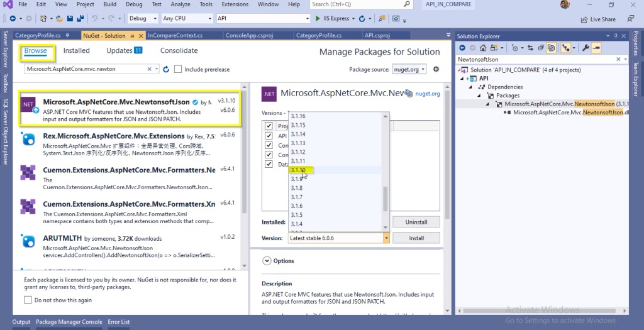Uncheck the Data project checkbox

click(x=269, y=164)
